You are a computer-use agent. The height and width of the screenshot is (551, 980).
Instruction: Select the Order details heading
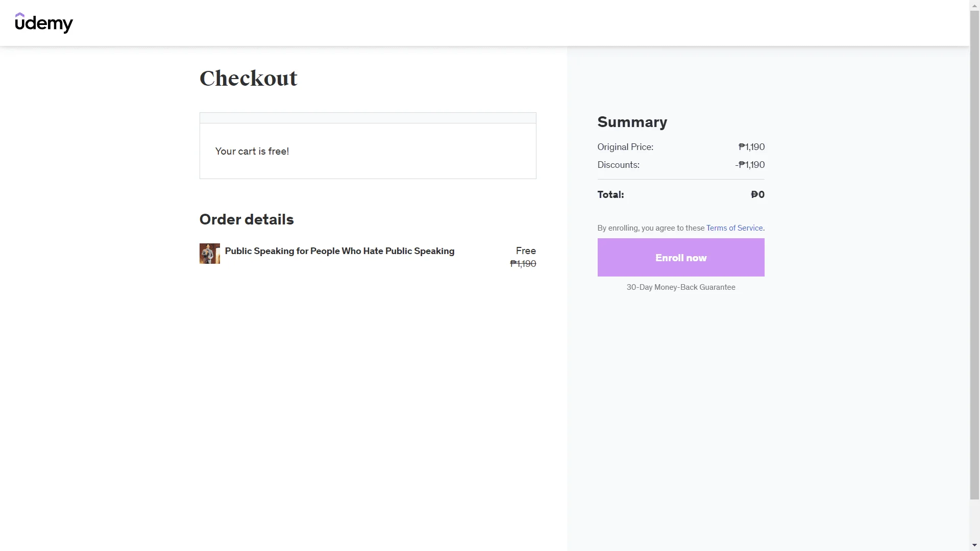point(247,219)
